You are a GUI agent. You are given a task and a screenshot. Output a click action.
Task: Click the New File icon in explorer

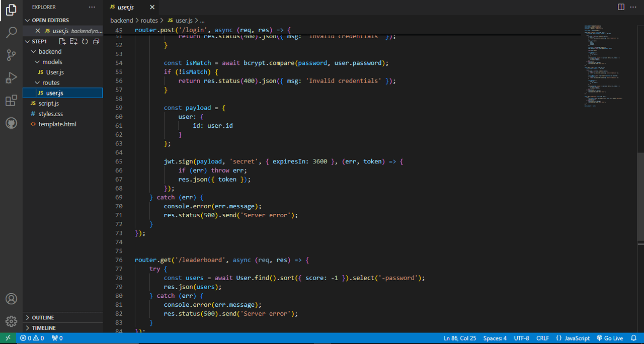[63, 41]
